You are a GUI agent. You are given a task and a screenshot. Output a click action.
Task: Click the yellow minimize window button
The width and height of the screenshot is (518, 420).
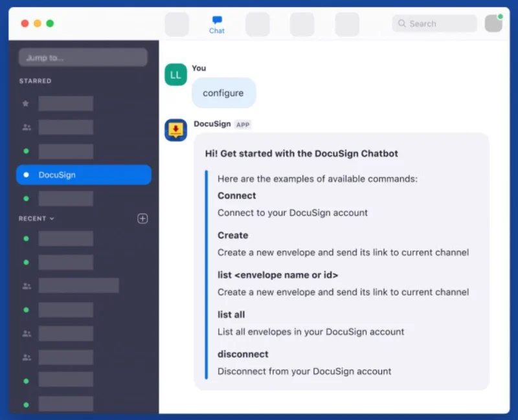[38, 23]
